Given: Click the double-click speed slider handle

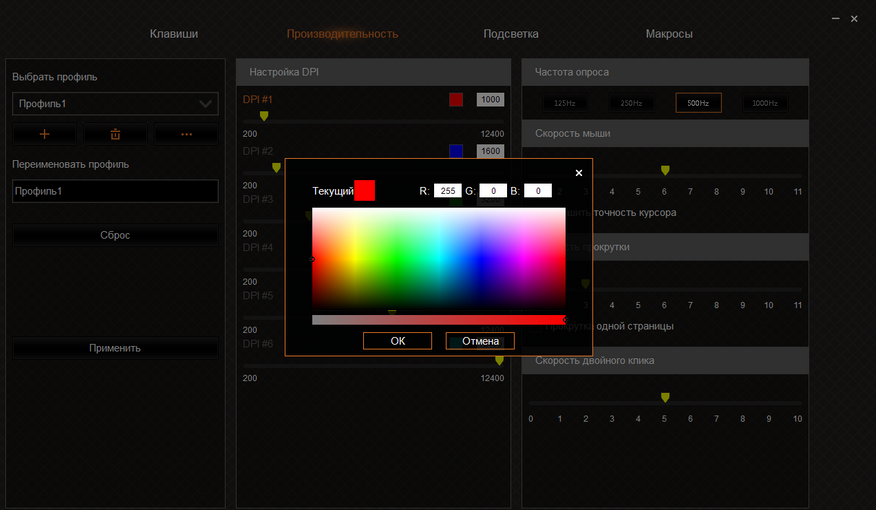Looking at the screenshot, I should [665, 397].
